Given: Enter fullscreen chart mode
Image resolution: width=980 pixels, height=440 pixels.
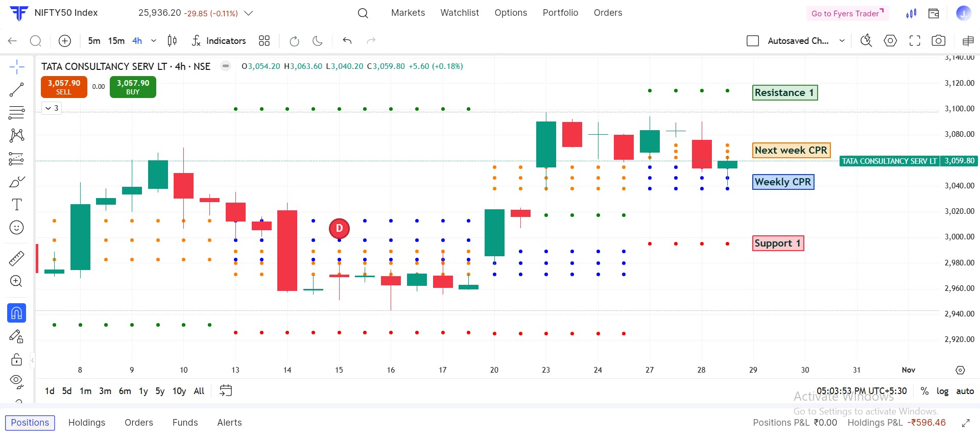Looking at the screenshot, I should click(915, 41).
